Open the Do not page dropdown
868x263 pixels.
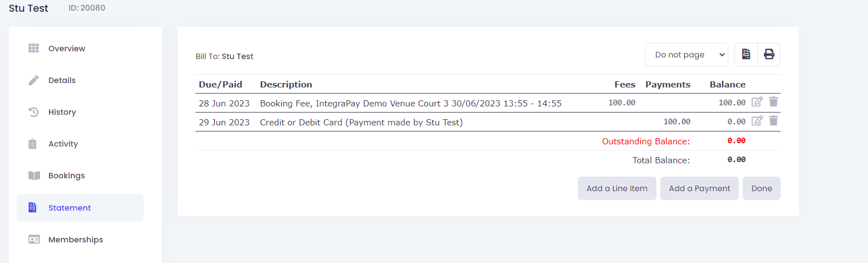[686, 55]
